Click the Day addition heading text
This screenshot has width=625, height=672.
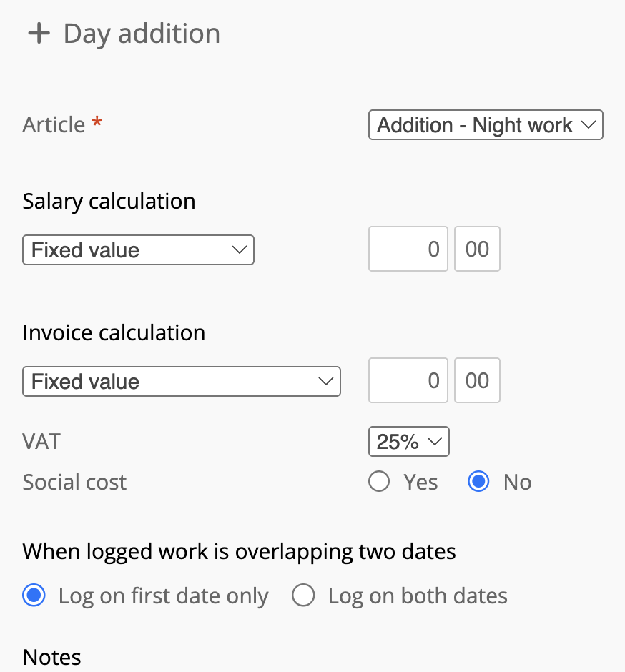[x=142, y=34]
